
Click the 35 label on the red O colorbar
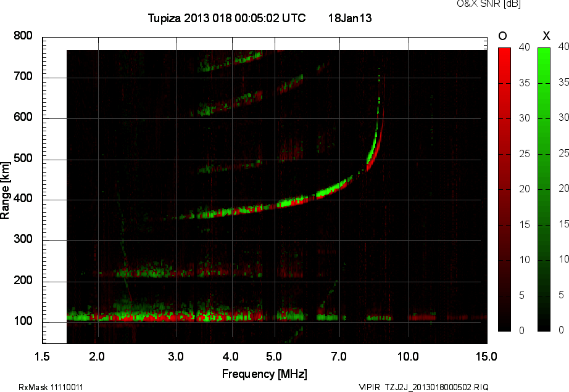click(525, 83)
